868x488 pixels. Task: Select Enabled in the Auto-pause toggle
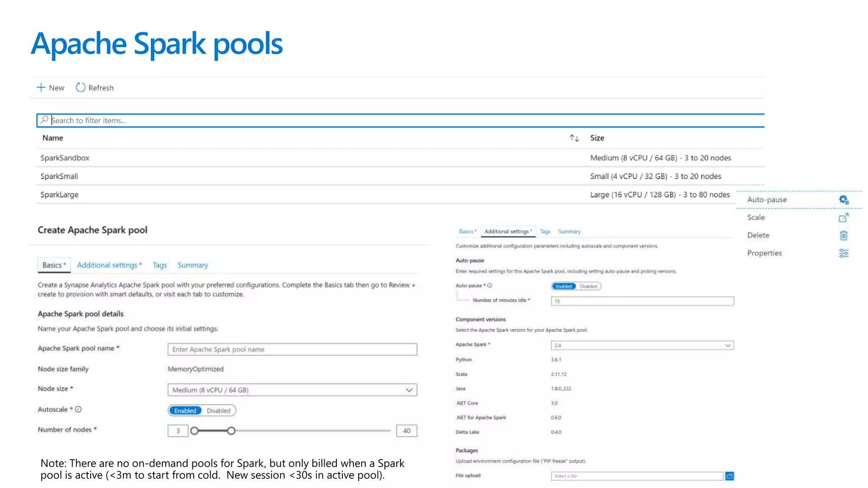coord(564,286)
